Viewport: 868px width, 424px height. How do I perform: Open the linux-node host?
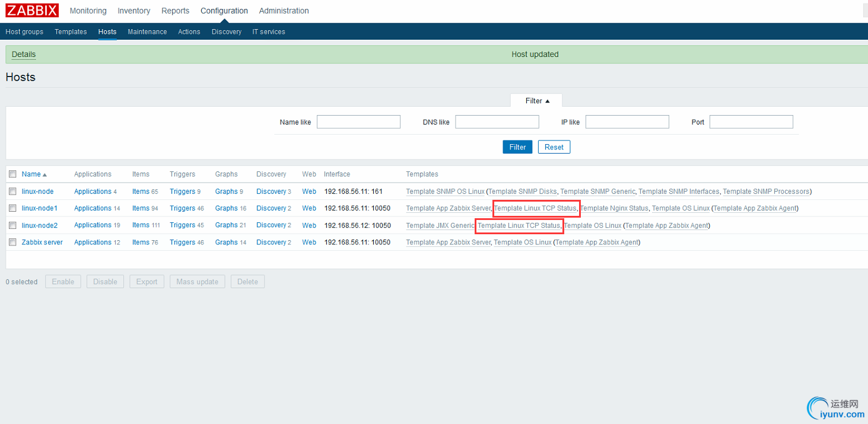[37, 192]
